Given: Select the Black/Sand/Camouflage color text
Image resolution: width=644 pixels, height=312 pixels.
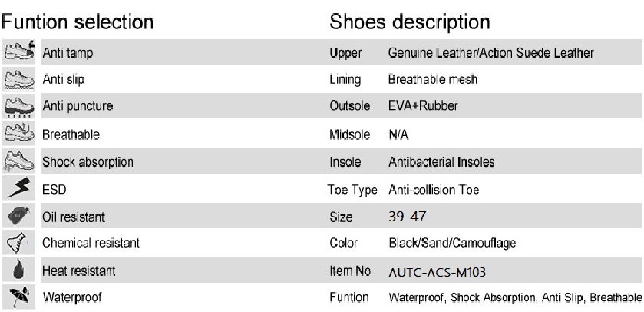Looking at the screenshot, I should (x=452, y=243).
